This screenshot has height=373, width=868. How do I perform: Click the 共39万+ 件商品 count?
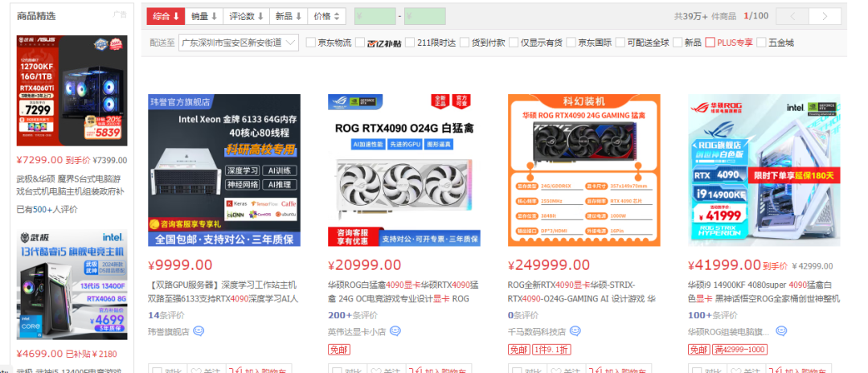[x=705, y=16]
